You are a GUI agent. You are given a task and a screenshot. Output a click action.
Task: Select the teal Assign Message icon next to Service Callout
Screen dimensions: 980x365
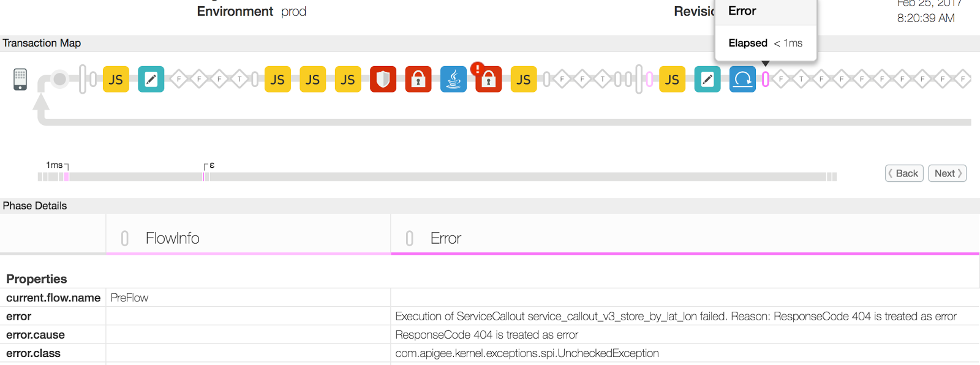[x=707, y=80]
